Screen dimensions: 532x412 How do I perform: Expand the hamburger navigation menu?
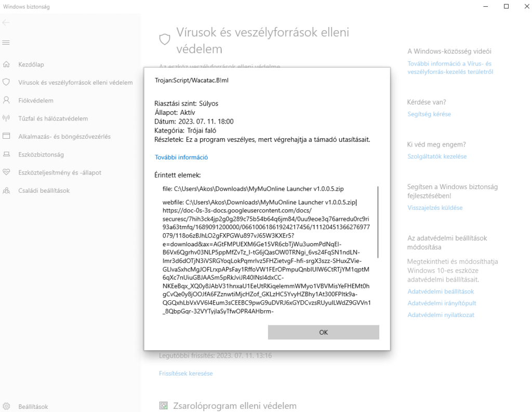pos(6,42)
